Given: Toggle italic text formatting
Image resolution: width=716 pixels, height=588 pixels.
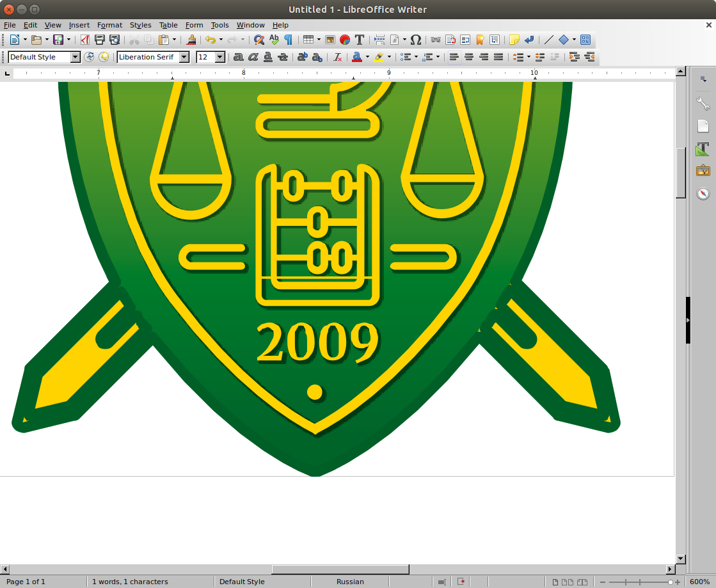Looking at the screenshot, I should 253,57.
